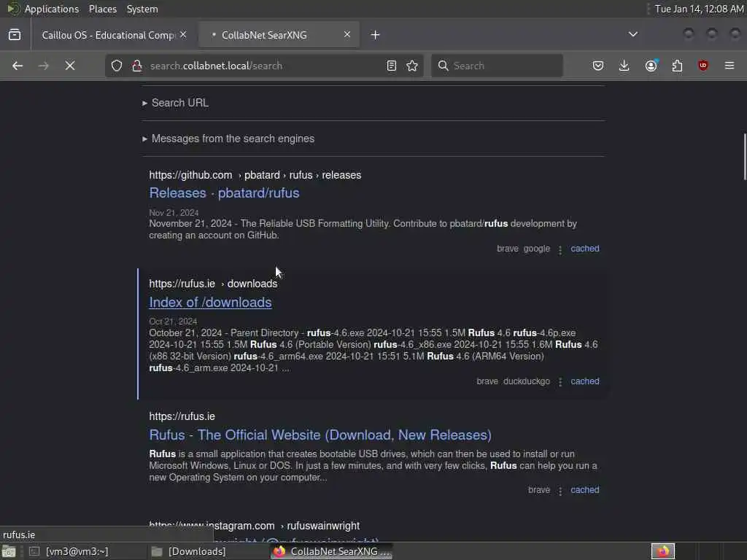Open the Pocket save icon
The width and height of the screenshot is (747, 560).
tap(598, 66)
